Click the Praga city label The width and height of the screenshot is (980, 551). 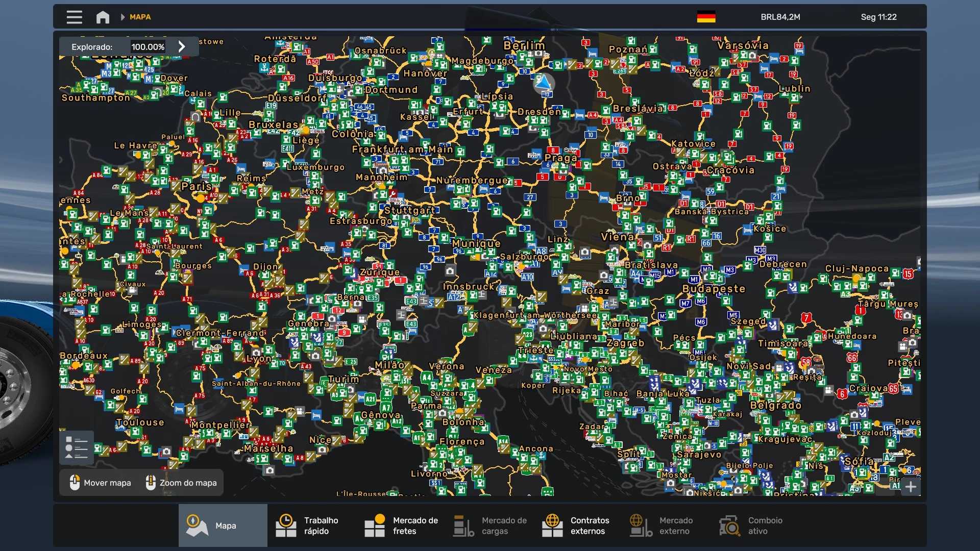(560, 158)
